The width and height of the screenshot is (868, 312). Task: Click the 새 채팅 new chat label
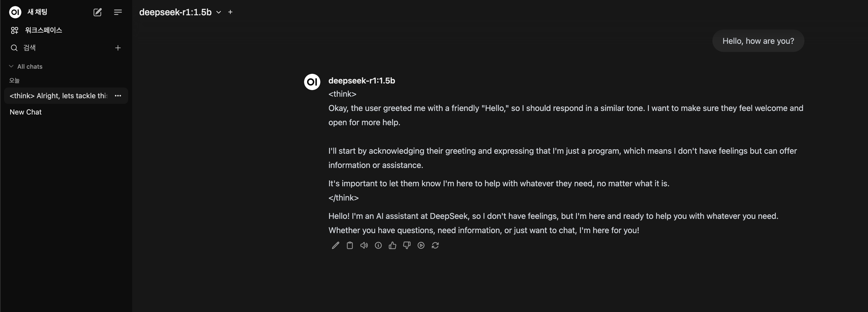tap(37, 12)
